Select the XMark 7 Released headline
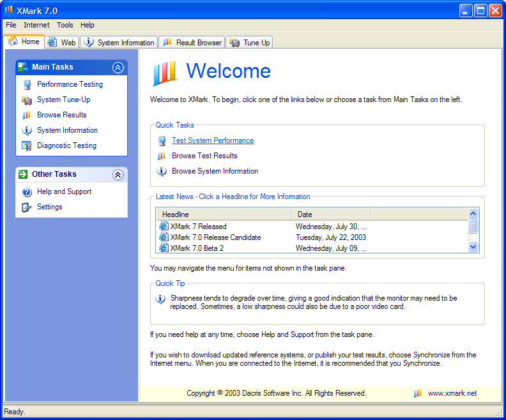The height and width of the screenshot is (420, 506). 198,227
